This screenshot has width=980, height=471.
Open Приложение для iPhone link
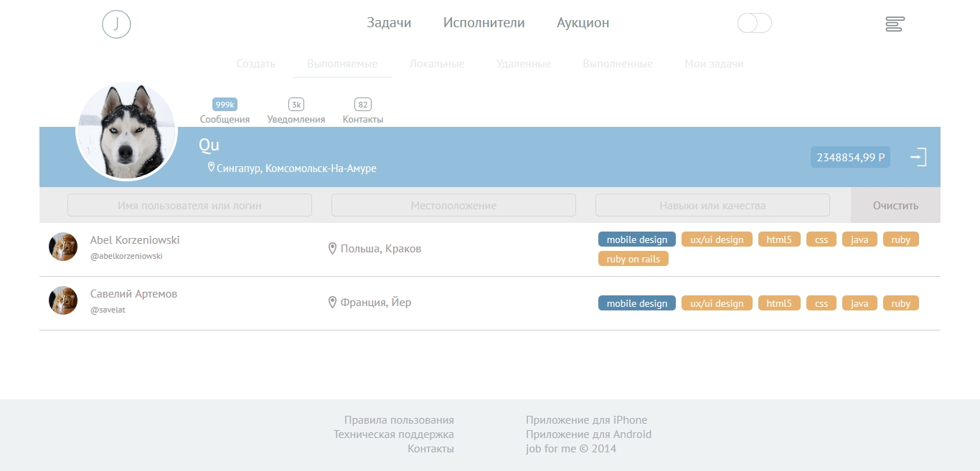[586, 420]
